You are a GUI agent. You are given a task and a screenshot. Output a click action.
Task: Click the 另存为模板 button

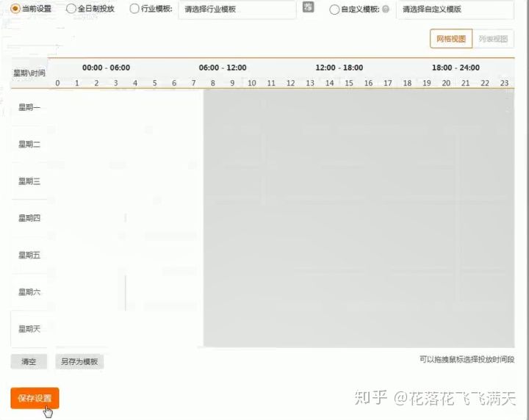tap(79, 362)
